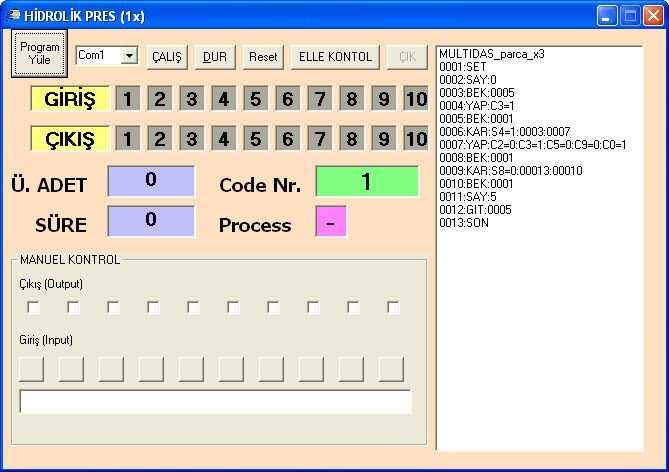The image size is (669, 472).
Task: Click the first Giriş (Input) square button
Action: coord(32,369)
